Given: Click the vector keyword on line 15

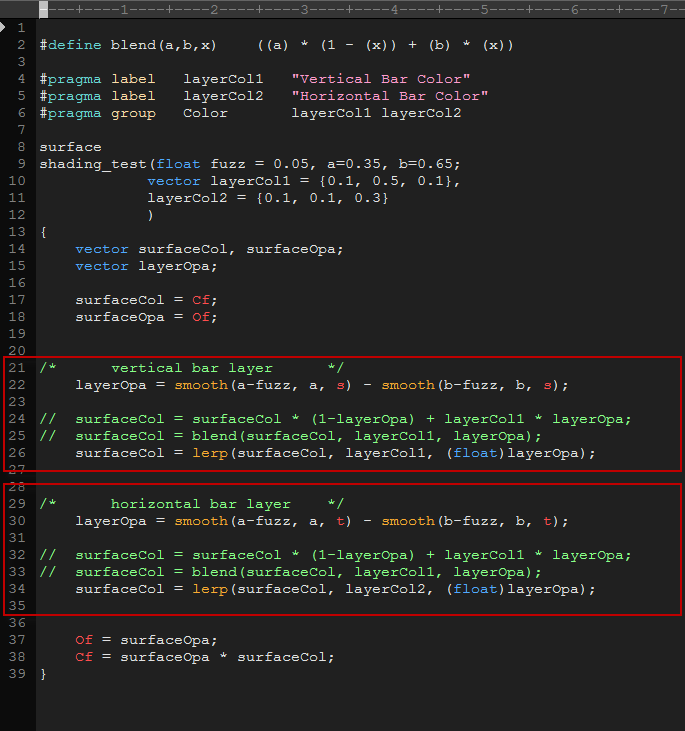Looking at the screenshot, I should click(102, 266).
